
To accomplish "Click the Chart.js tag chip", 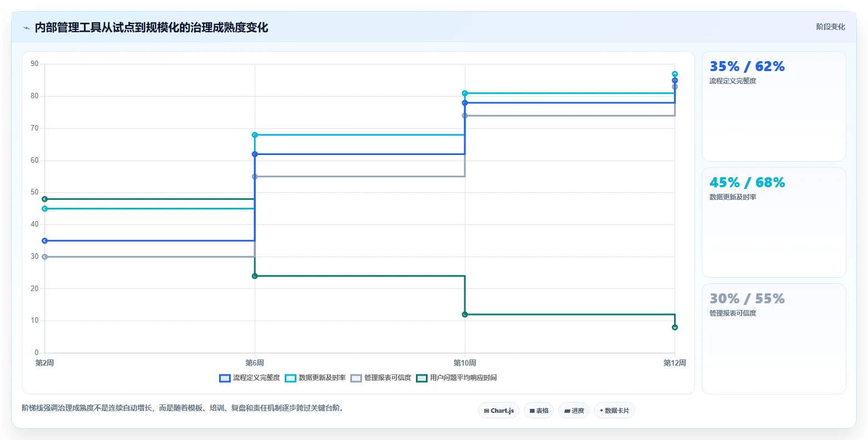I will 499,411.
